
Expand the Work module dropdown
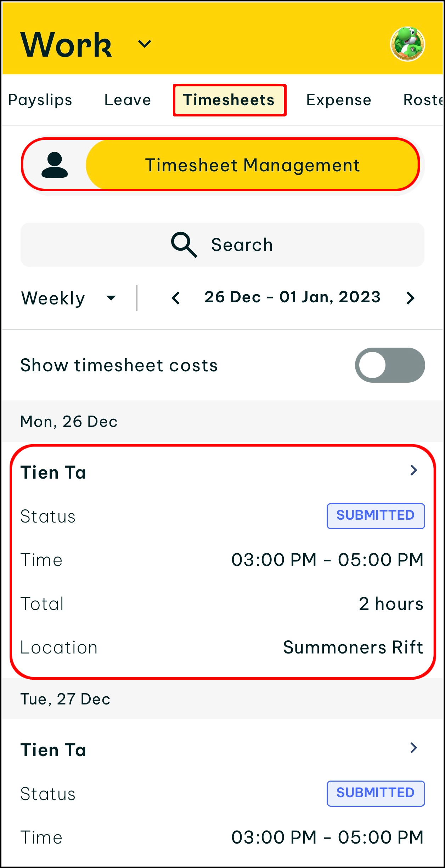[x=145, y=44]
